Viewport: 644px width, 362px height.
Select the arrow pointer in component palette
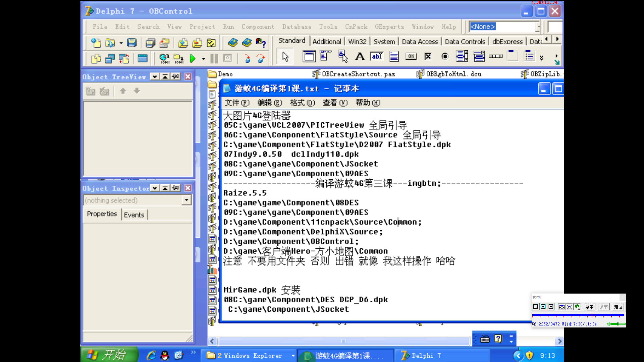click(x=285, y=57)
